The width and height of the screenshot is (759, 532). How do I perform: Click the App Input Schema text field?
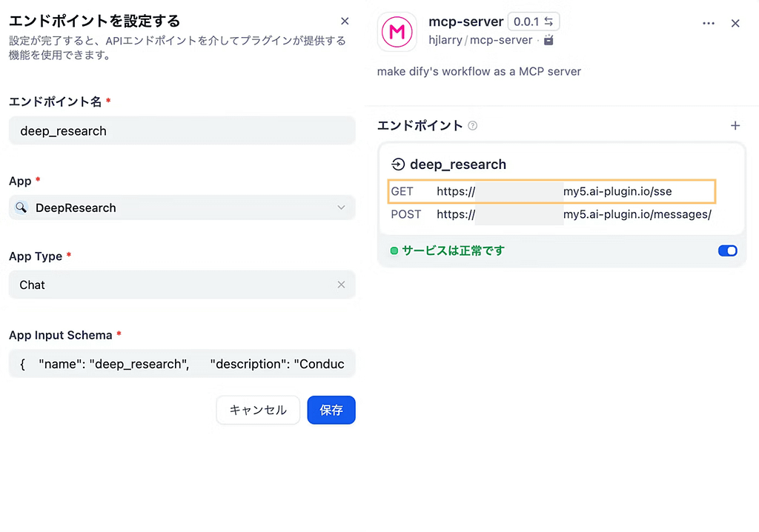(x=182, y=364)
